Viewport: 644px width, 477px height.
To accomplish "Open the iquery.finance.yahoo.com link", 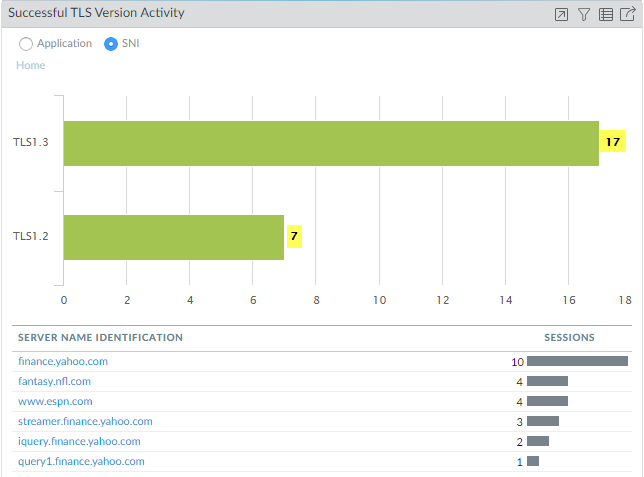I will (79, 441).
